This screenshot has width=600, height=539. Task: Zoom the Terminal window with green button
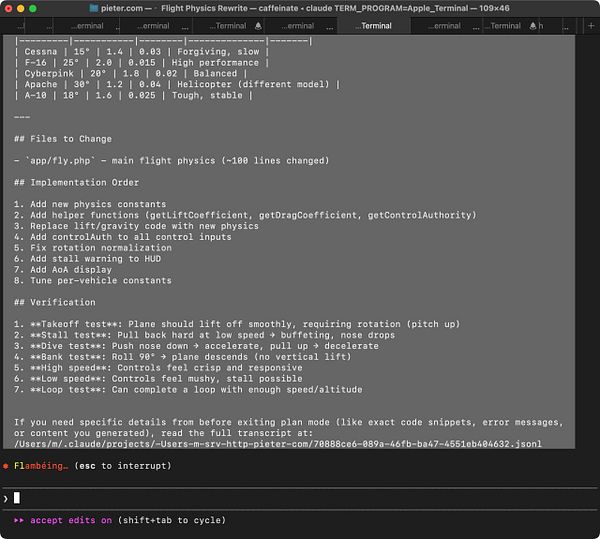click(x=33, y=8)
